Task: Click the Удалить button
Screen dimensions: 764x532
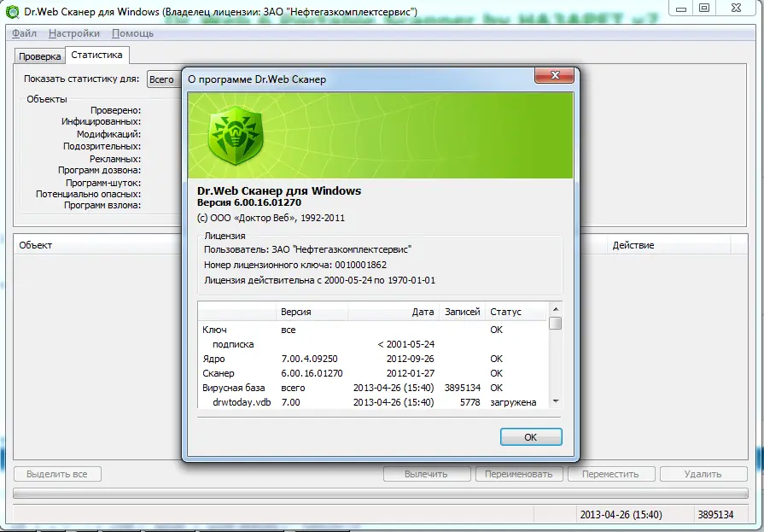Action: click(703, 474)
